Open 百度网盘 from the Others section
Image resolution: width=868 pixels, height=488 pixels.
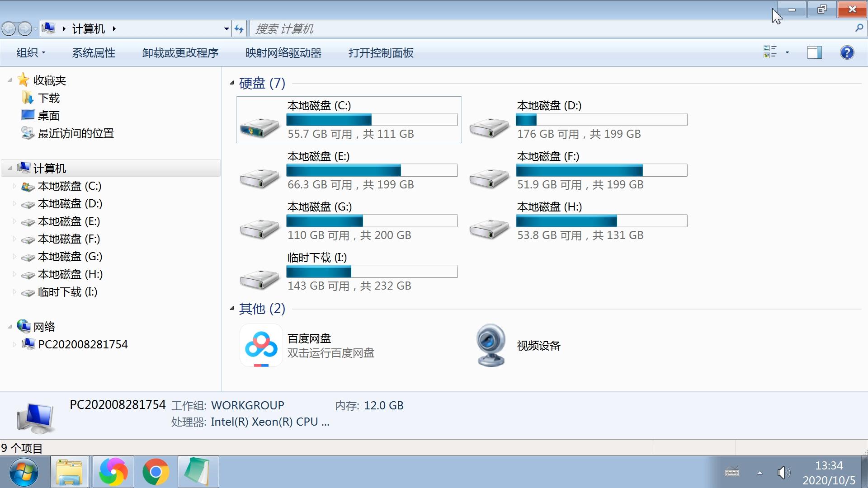click(261, 345)
